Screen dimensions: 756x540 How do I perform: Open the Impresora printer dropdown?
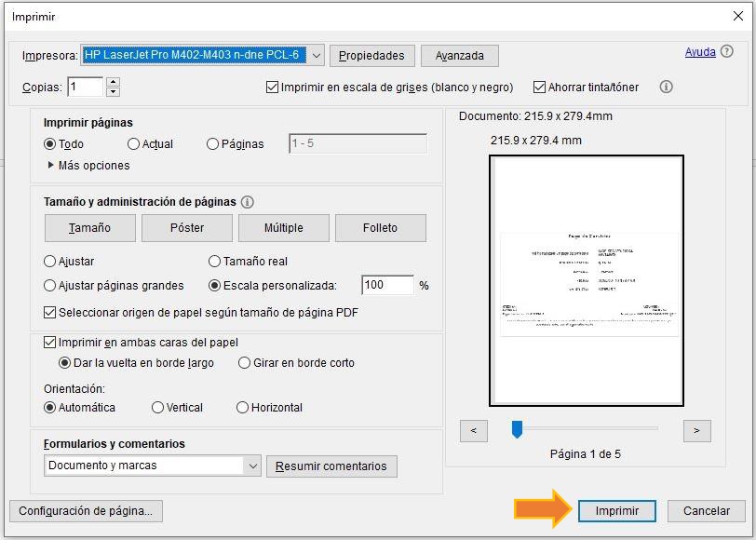pos(316,56)
